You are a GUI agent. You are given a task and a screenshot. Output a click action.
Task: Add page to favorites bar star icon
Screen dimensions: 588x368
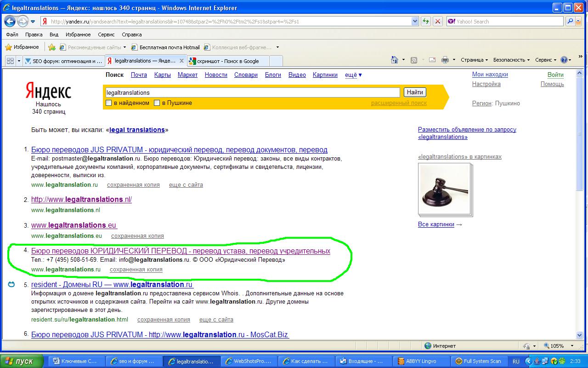(x=52, y=47)
